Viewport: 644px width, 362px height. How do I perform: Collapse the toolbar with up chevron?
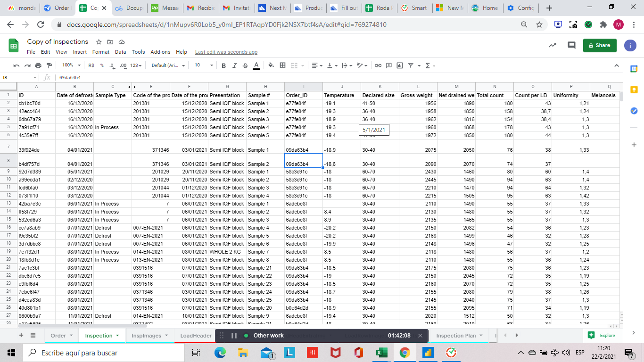[x=616, y=65]
